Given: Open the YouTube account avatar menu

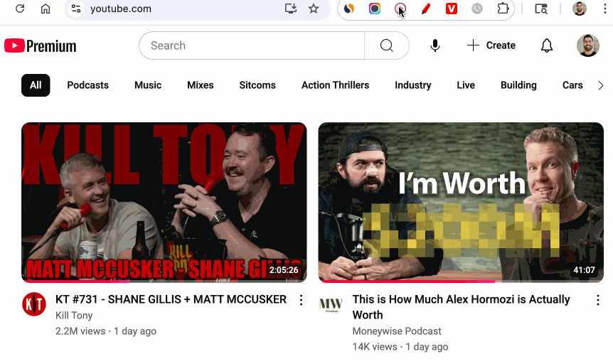Looking at the screenshot, I should 588,45.
